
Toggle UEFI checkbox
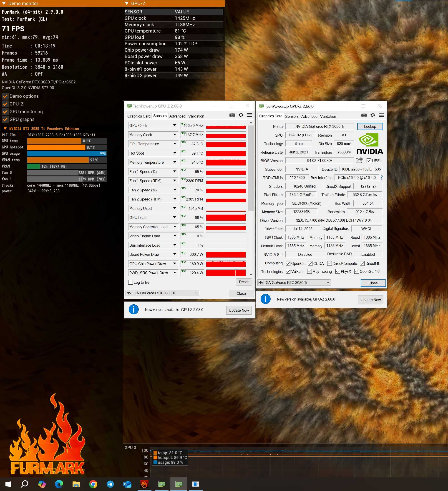[369, 161]
